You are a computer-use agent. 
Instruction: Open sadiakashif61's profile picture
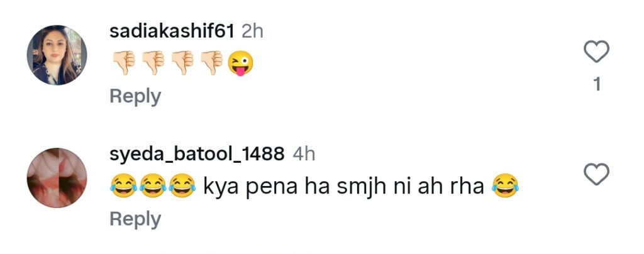pos(57,55)
